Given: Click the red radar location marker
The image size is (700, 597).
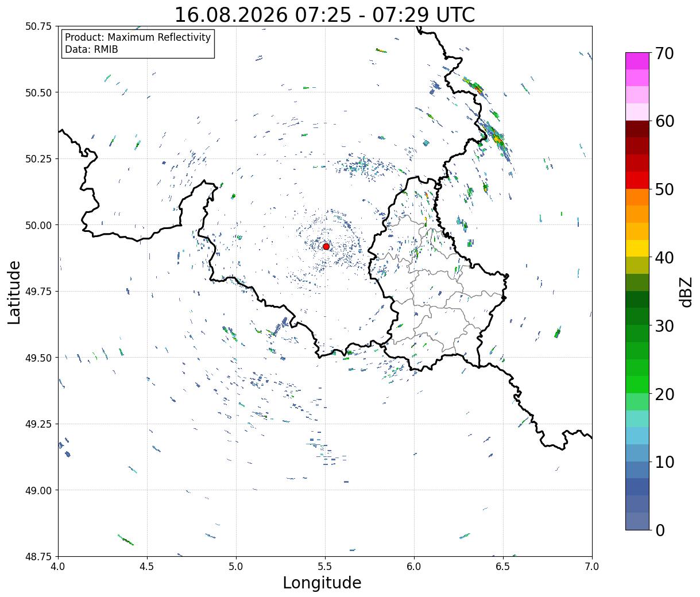Looking at the screenshot, I should pos(326,246).
